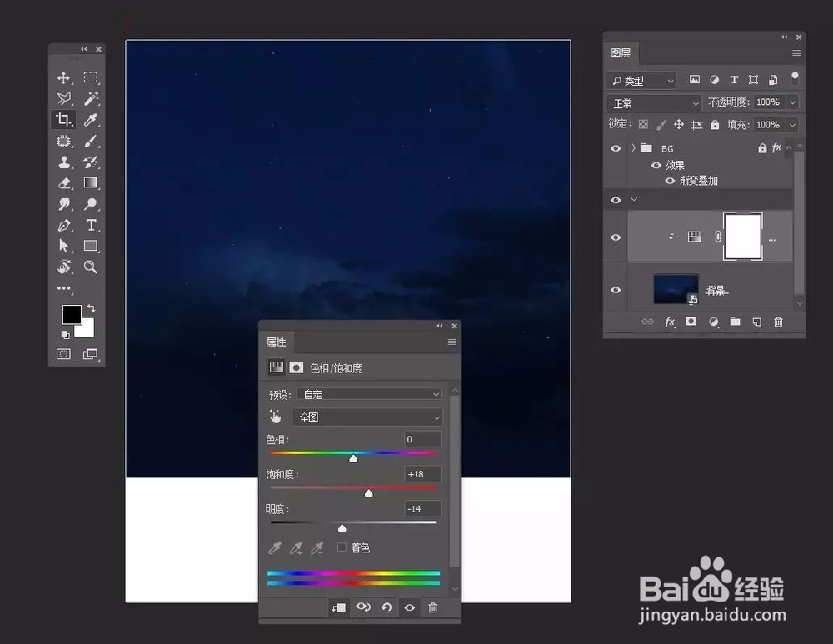Click the Add layer mask icon
833x644 pixels.
tap(692, 322)
